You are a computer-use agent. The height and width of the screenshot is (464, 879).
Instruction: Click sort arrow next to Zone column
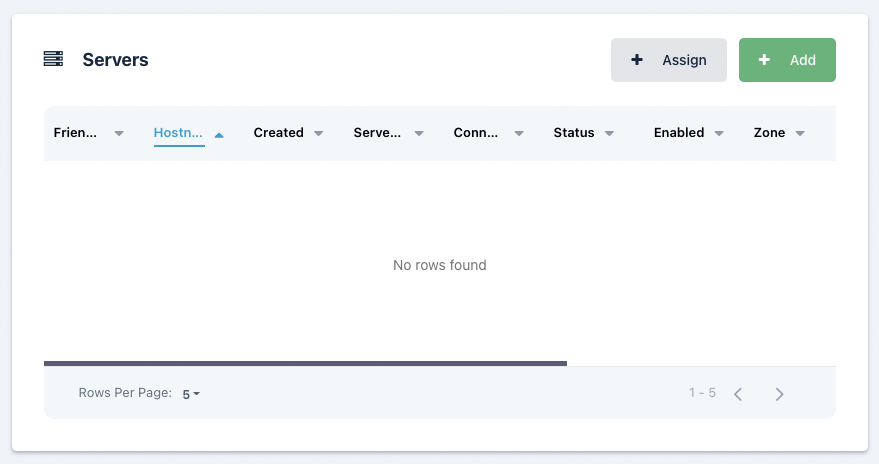tap(800, 133)
